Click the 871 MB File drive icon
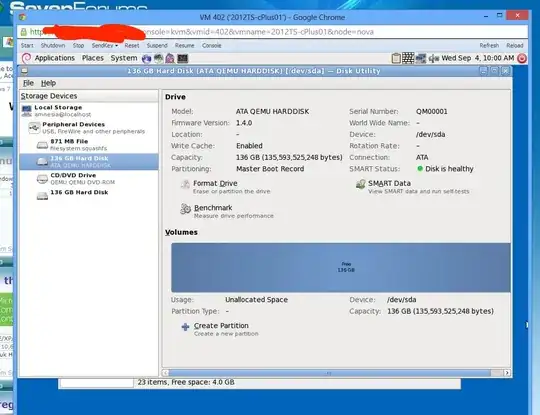This screenshot has width=540, height=415. [42, 145]
